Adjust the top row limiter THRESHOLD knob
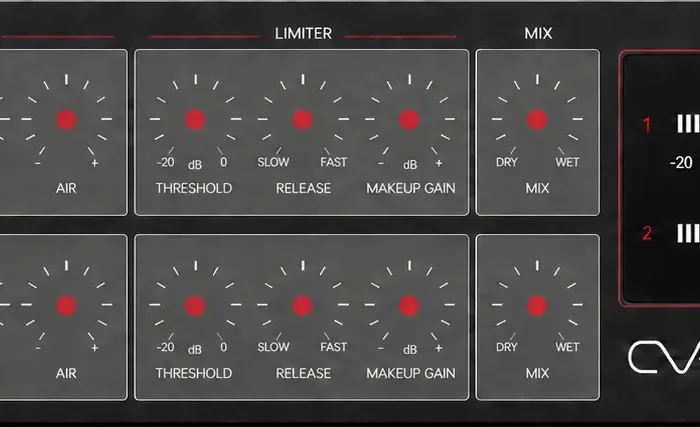 click(x=195, y=120)
